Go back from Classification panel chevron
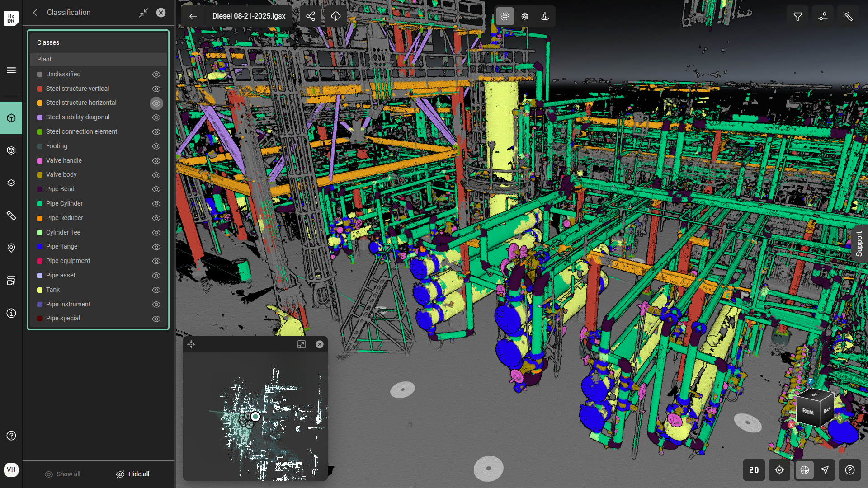 [x=35, y=13]
